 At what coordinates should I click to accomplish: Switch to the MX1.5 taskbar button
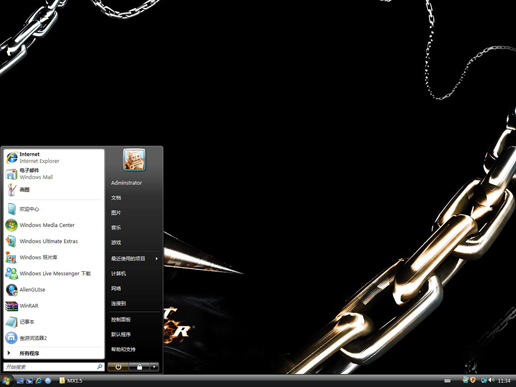pos(71,380)
